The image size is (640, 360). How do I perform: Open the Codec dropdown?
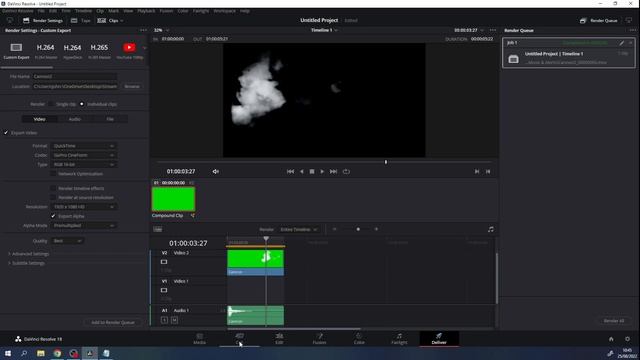[x=83, y=155]
